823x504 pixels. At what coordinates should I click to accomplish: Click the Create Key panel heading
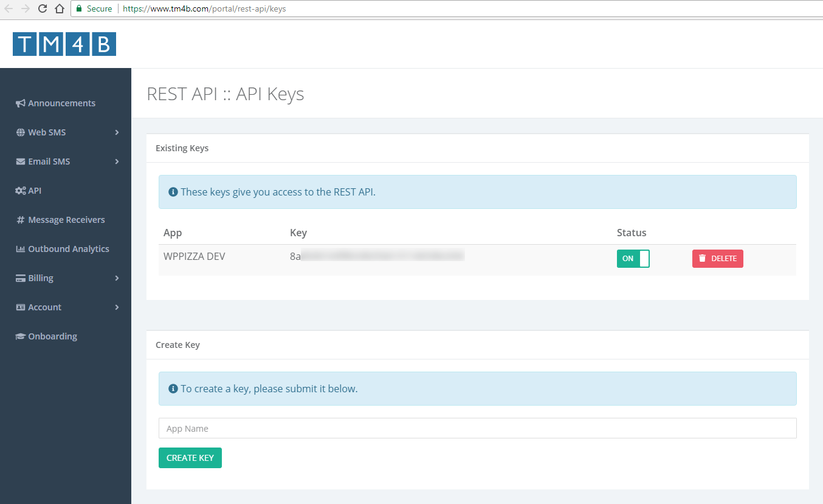(x=177, y=345)
